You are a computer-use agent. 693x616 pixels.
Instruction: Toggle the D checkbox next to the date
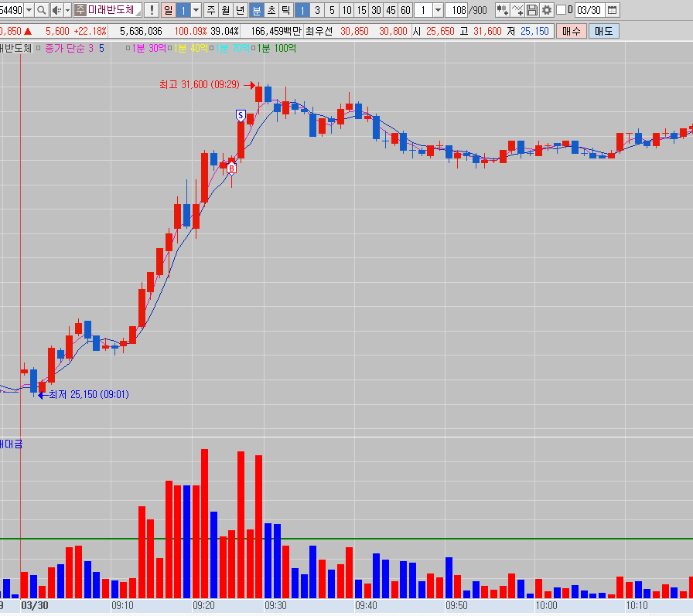[562, 10]
